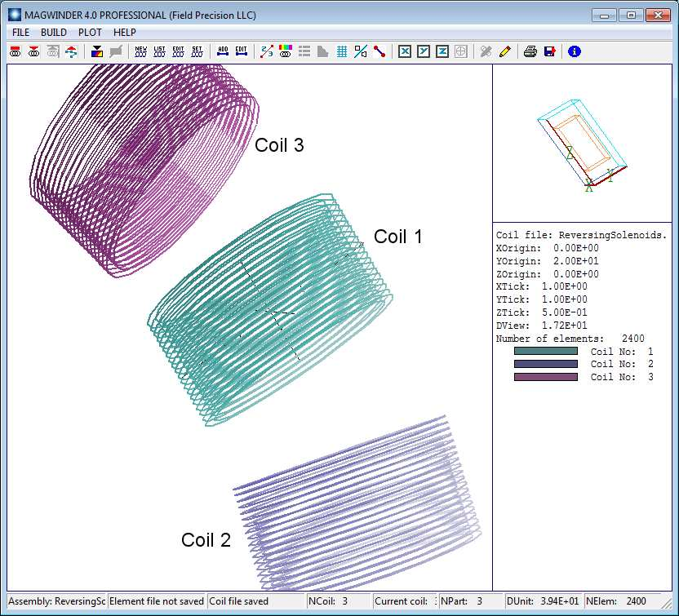Open the BUILD menu
The height and width of the screenshot is (616, 679).
(54, 32)
